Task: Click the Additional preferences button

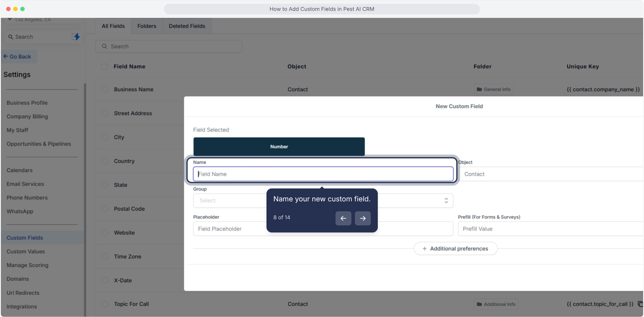Action: 456,249
